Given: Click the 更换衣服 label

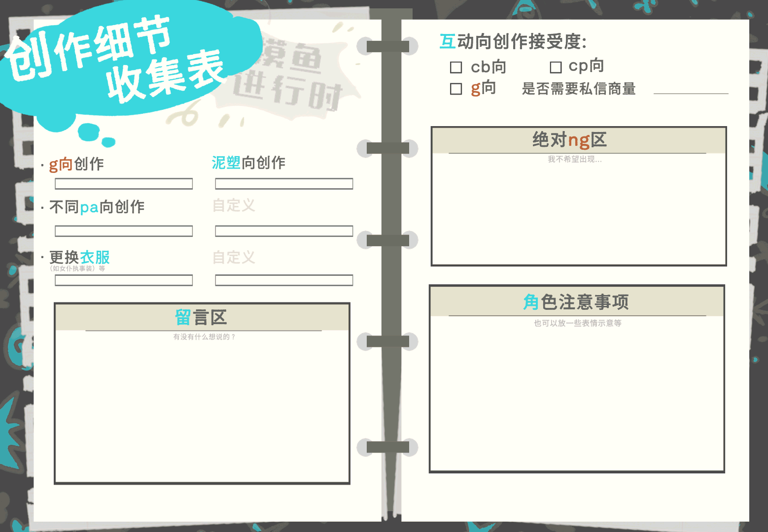Looking at the screenshot, I should coord(79,257).
